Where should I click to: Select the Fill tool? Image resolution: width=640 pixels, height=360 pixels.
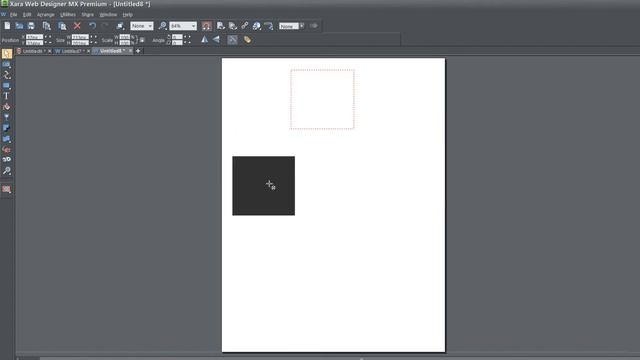click(7, 107)
